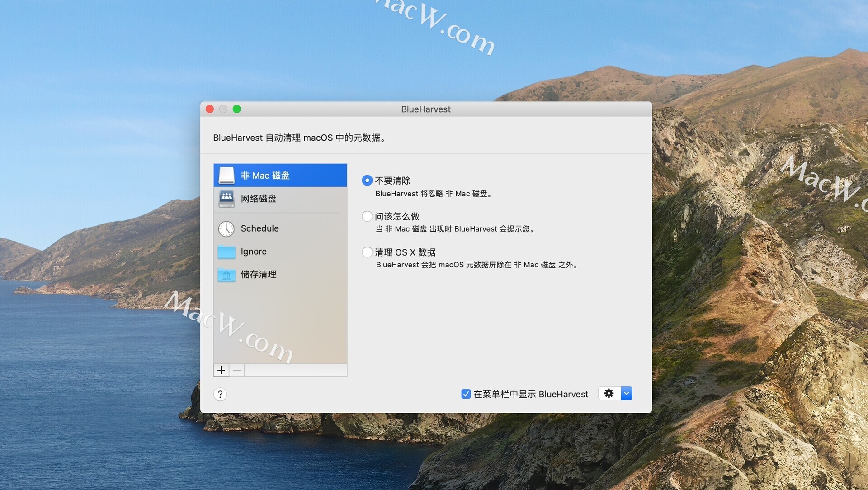This screenshot has width=868, height=490.
Task: Click the Ignore folder icon
Action: click(226, 252)
